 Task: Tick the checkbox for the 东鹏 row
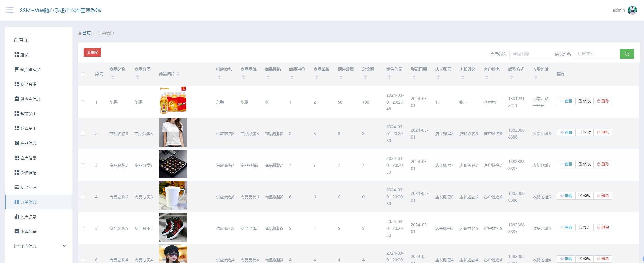83,102
